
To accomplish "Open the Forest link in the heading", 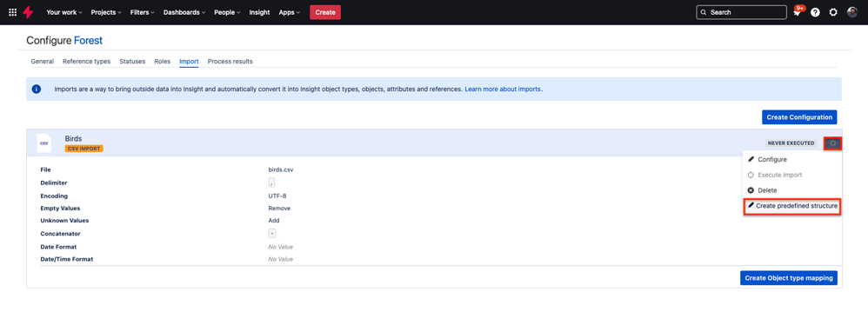I will 89,40.
